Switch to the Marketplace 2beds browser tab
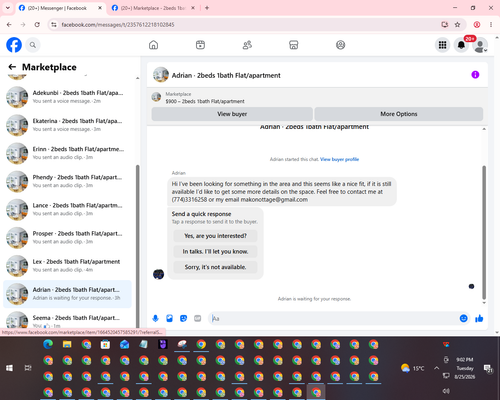Screen dimensions: 500x400 coord(153,8)
